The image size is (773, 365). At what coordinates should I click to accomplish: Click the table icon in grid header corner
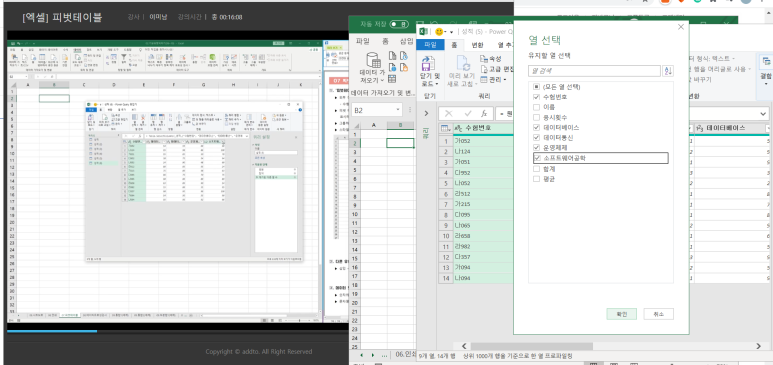pos(445,128)
